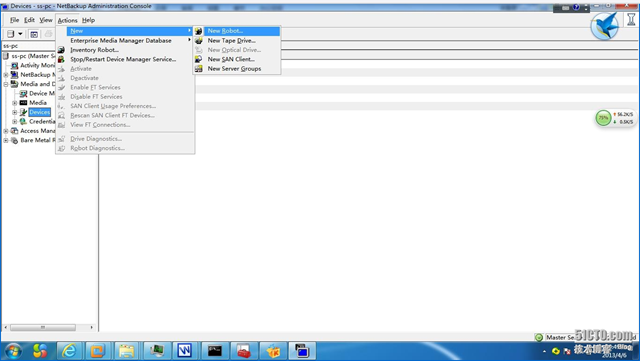This screenshot has width=640, height=361.
Task: Open Internet Explorer from the taskbar
Action: [x=69, y=351]
